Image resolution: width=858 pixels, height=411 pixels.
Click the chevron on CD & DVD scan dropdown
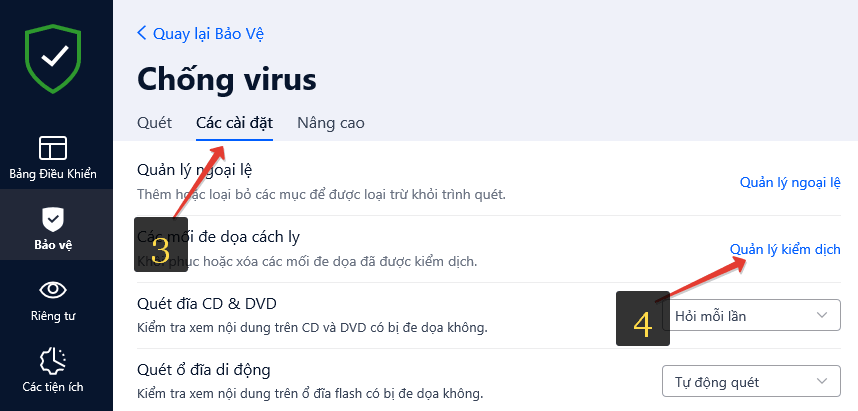click(x=821, y=315)
